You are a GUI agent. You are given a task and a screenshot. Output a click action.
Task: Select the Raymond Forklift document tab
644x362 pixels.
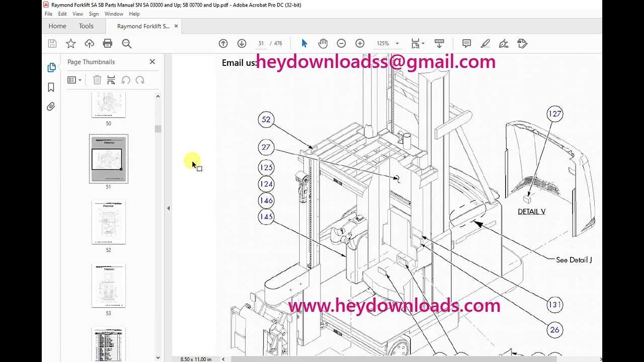pyautogui.click(x=143, y=26)
